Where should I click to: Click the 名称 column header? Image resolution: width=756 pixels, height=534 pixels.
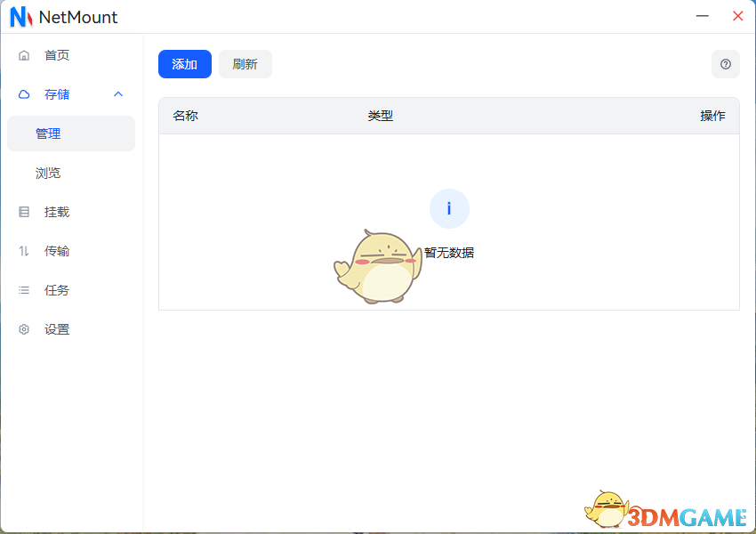[x=185, y=116]
